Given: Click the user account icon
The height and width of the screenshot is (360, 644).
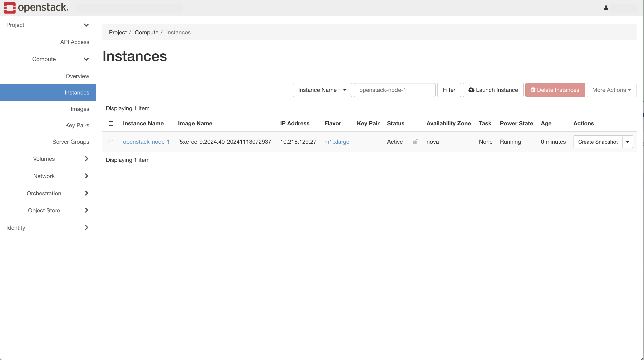Looking at the screenshot, I should click(606, 8).
